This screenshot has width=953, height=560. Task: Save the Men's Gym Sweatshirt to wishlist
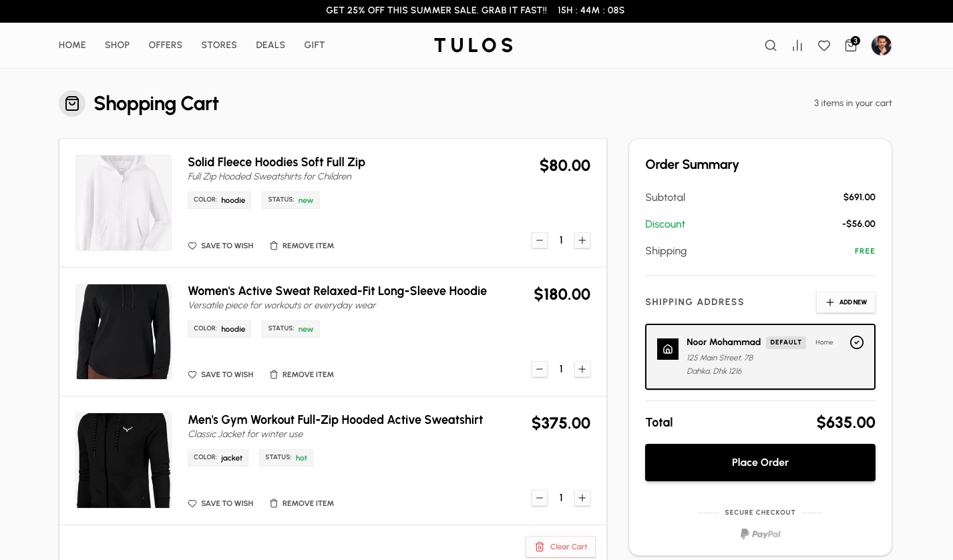(220, 503)
